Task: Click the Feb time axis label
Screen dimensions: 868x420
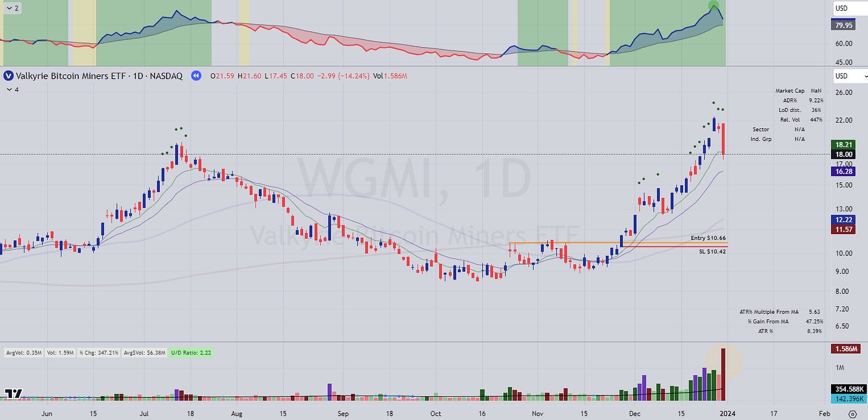Action: point(824,413)
